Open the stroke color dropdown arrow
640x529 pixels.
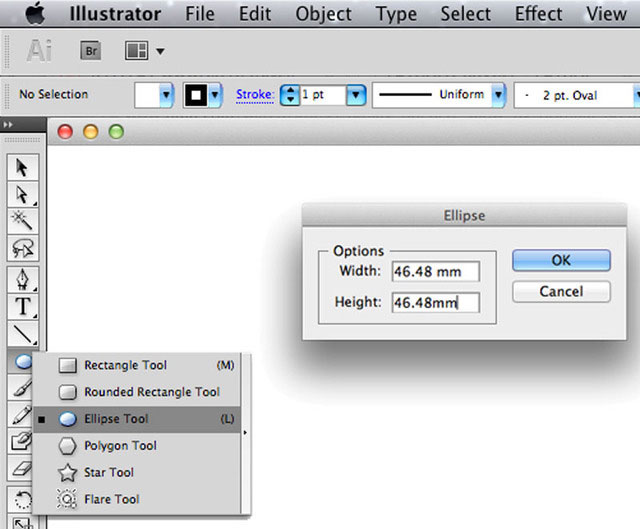(x=215, y=95)
